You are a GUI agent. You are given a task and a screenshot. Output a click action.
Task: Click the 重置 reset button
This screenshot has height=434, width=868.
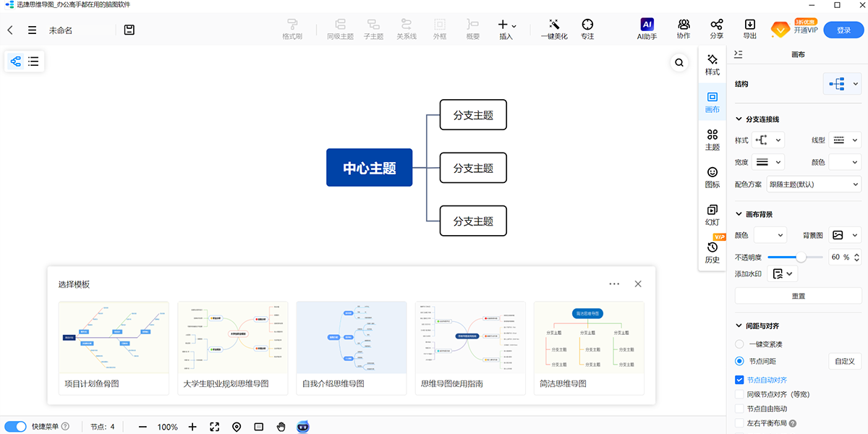(798, 296)
